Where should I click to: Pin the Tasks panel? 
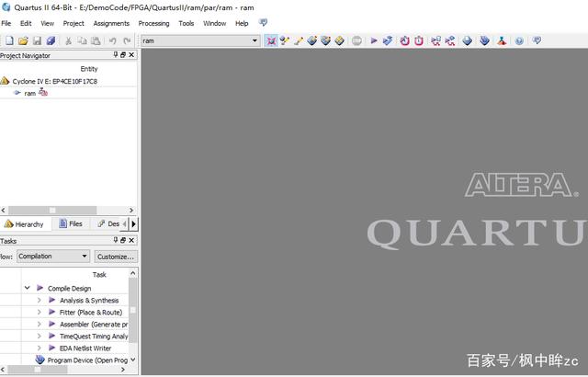116,240
